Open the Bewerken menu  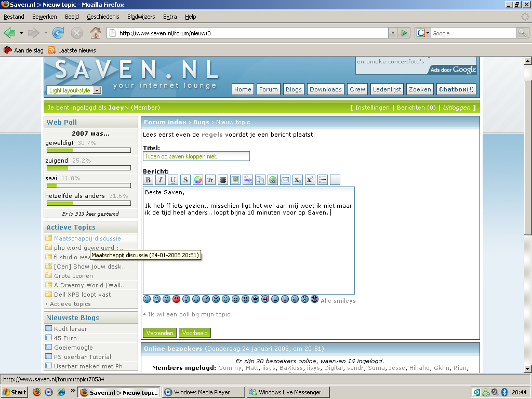coord(45,17)
